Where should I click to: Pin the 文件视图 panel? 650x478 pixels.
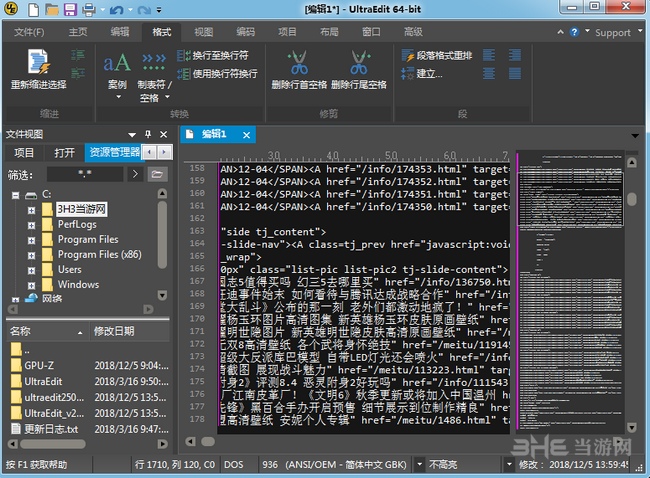(x=148, y=134)
